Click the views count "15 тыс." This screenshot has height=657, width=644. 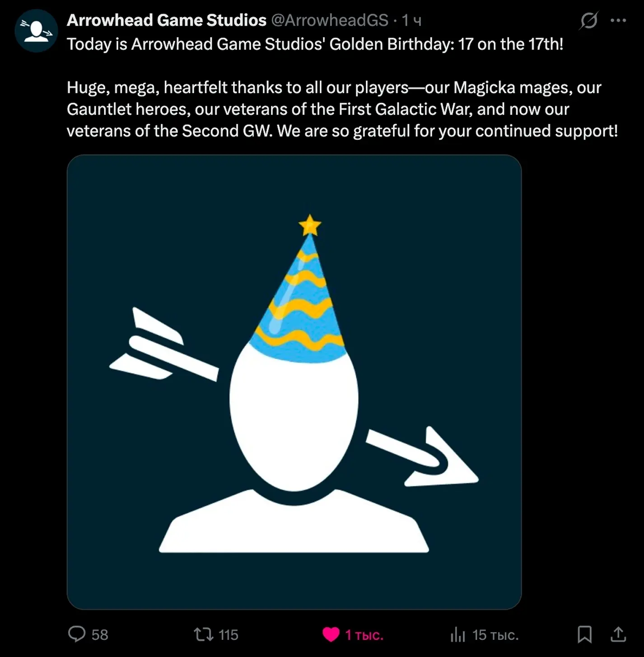[495, 635]
